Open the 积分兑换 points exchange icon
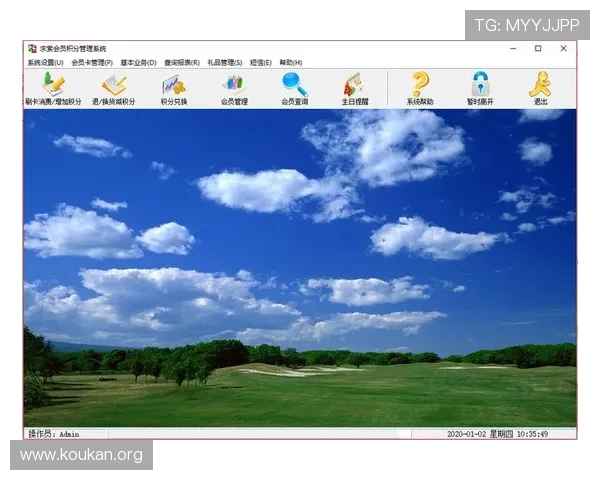 (174, 88)
